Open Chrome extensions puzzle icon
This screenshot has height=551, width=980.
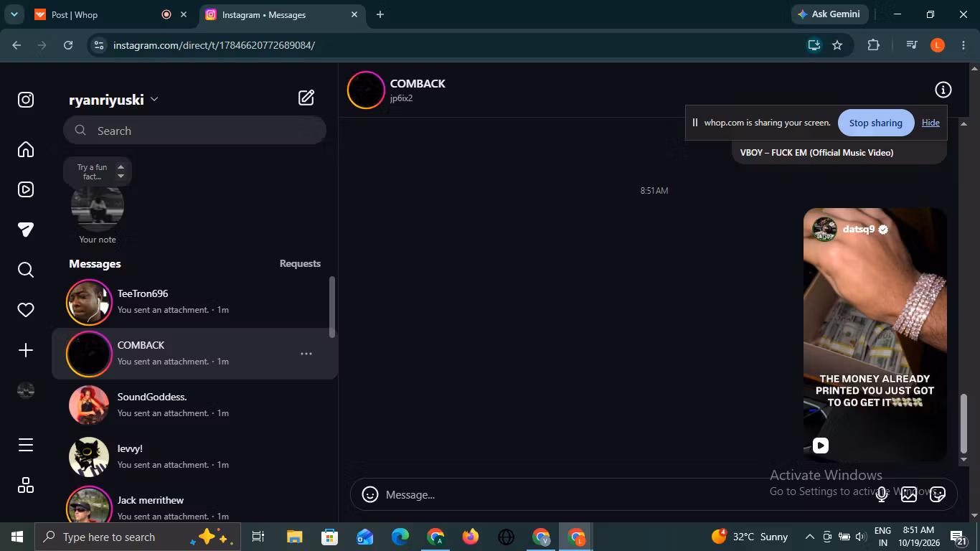point(873,45)
